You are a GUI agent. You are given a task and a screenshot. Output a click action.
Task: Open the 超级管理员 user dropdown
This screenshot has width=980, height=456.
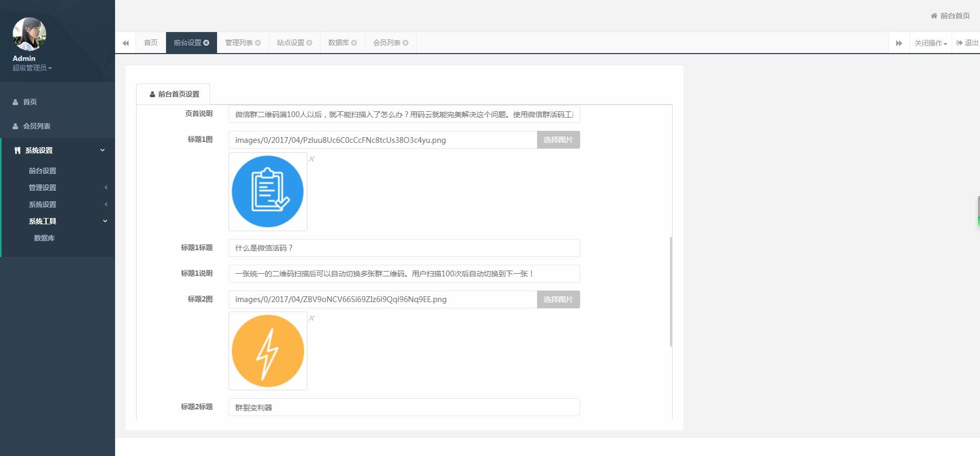(32, 68)
